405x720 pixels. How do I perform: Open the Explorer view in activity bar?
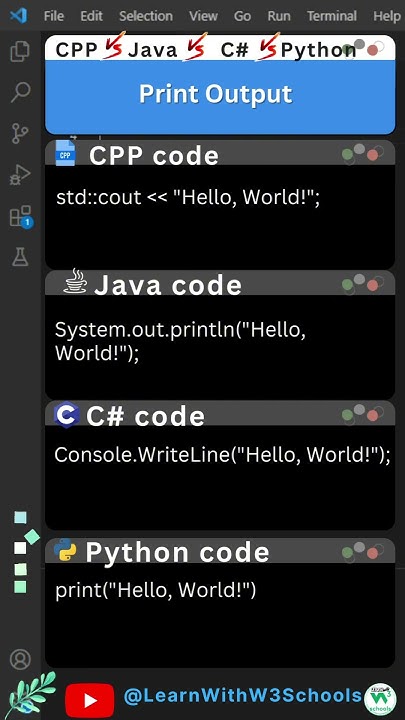[x=20, y=51]
